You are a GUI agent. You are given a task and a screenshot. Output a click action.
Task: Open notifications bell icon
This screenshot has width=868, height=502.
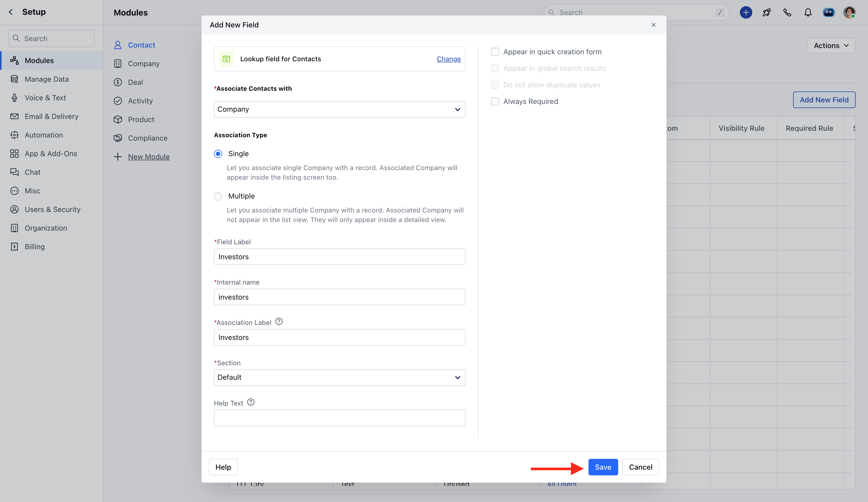808,12
